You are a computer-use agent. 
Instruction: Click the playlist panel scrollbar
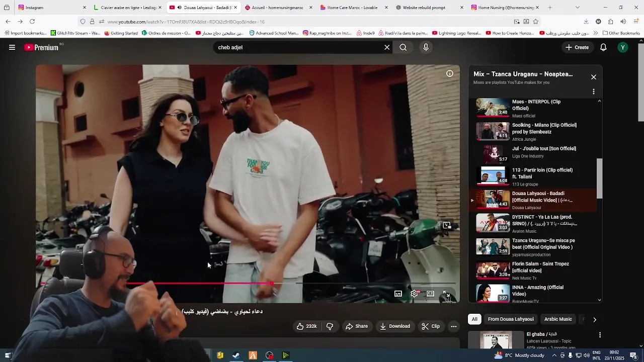599,178
